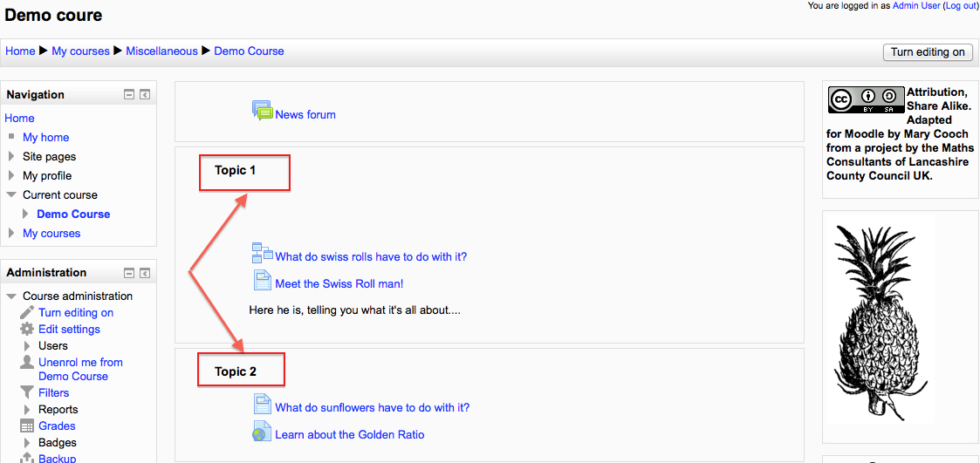Go to Miscellaneous in the breadcrumb

click(161, 51)
